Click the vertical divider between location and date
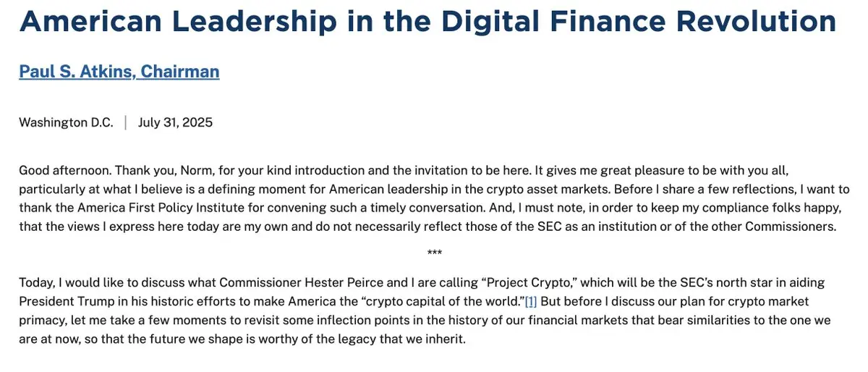This screenshot has width=868, height=372. pos(126,122)
